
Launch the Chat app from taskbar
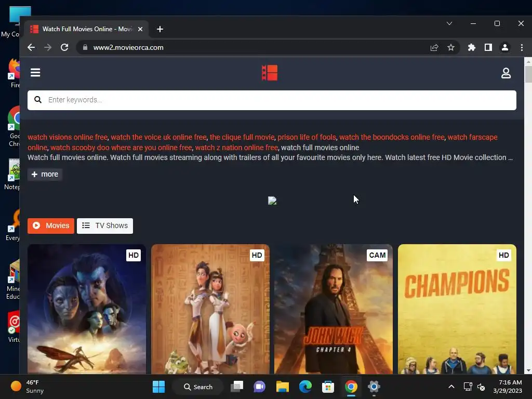[x=260, y=387]
